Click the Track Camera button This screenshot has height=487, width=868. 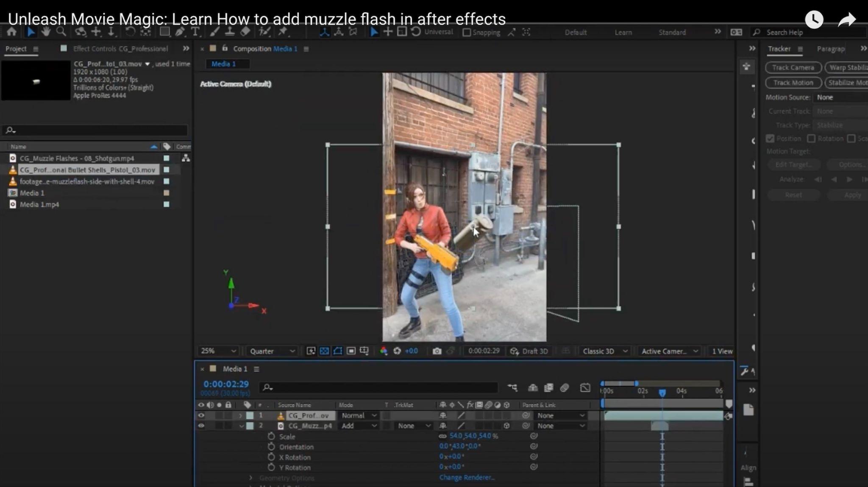tap(793, 67)
